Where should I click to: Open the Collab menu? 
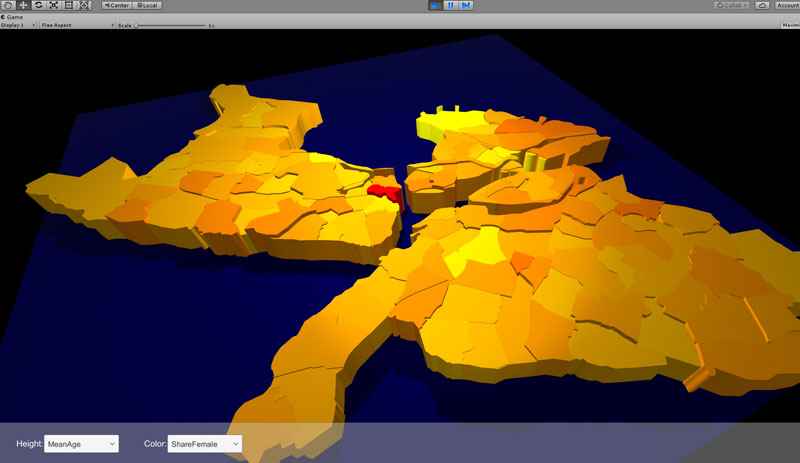731,5
